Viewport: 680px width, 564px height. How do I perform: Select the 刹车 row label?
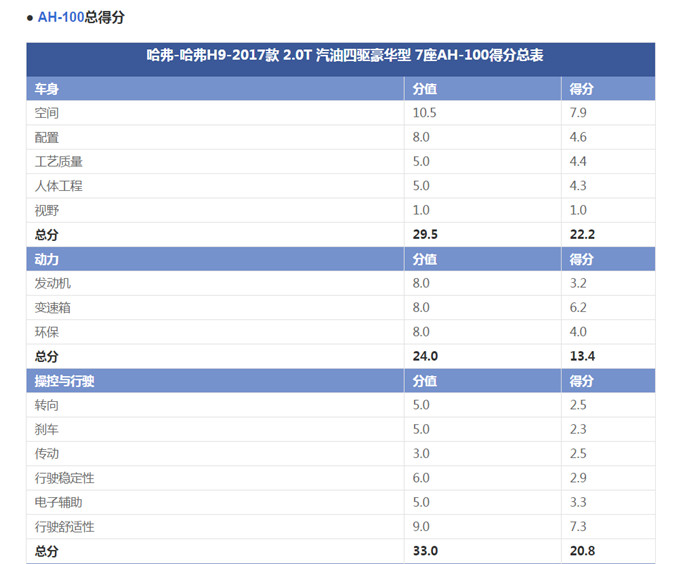coord(46,429)
